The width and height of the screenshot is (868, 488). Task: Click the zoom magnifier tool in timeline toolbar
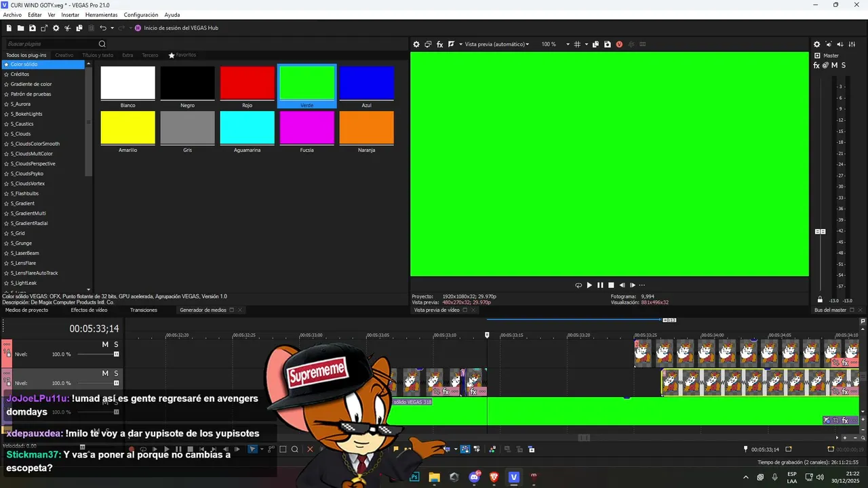[295, 449]
